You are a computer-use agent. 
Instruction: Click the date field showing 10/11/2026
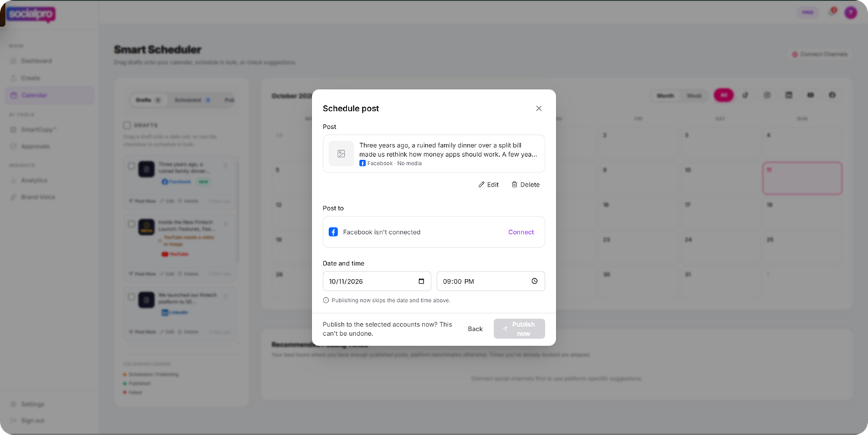[x=377, y=281]
